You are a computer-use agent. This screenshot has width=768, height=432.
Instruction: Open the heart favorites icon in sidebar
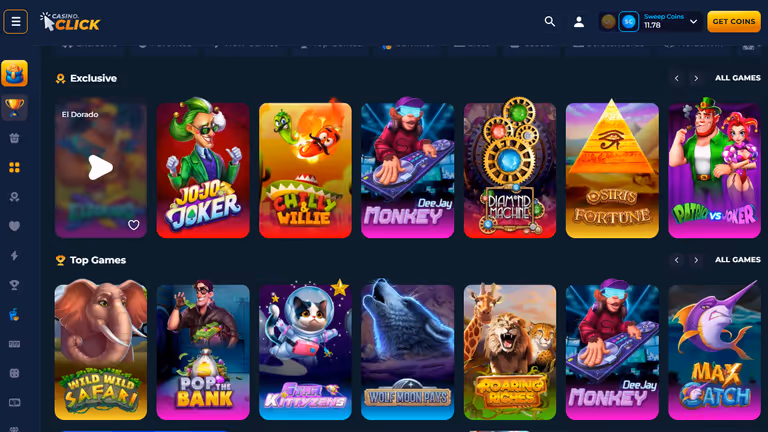(14, 226)
